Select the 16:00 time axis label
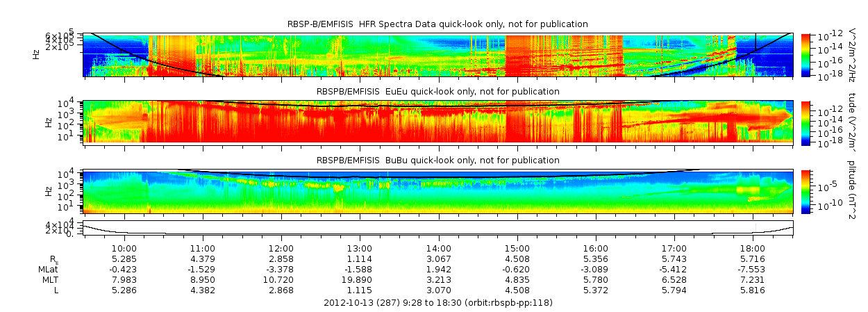The height and width of the screenshot is (312, 868). click(596, 248)
